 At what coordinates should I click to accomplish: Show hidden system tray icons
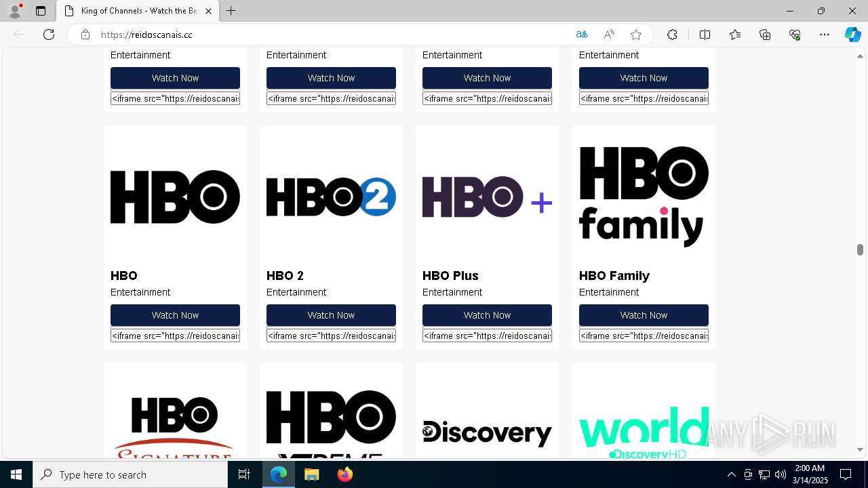(x=731, y=474)
